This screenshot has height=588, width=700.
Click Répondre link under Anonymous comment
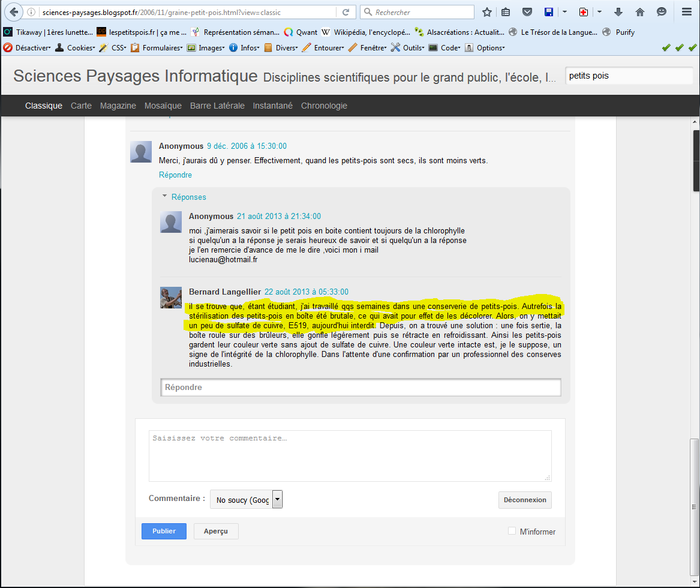click(175, 175)
